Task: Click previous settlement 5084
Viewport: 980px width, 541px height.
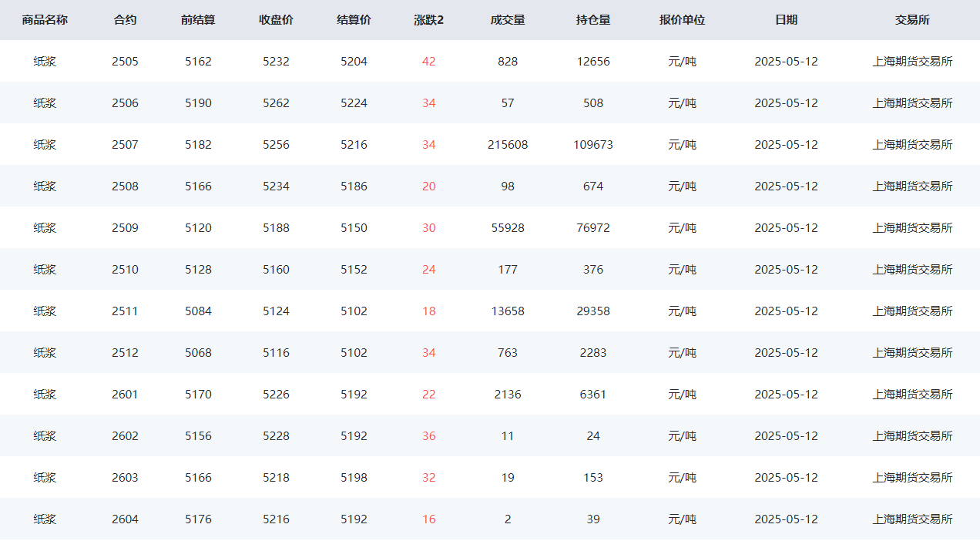Action: click(198, 311)
